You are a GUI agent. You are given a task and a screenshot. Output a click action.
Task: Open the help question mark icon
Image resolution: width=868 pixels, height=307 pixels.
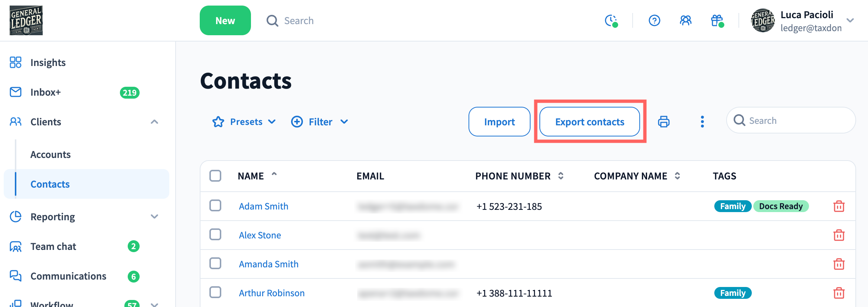click(654, 20)
